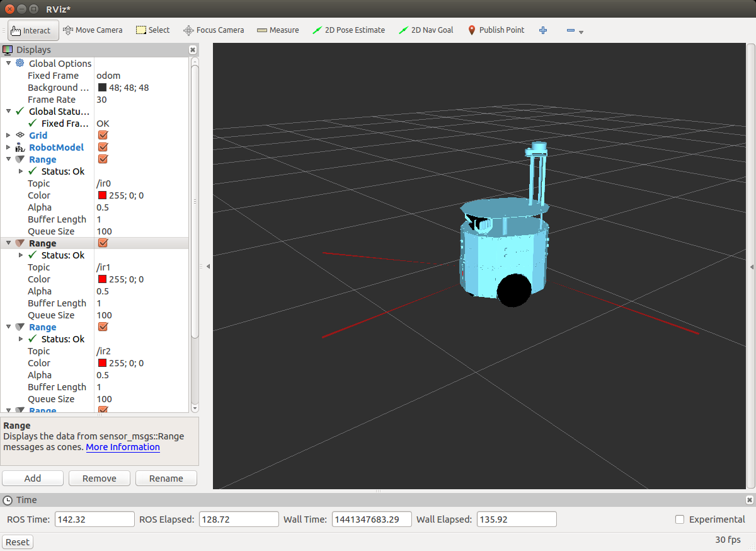Viewport: 756px width, 551px height.
Task: Click the Focus Camera tool
Action: [214, 30]
